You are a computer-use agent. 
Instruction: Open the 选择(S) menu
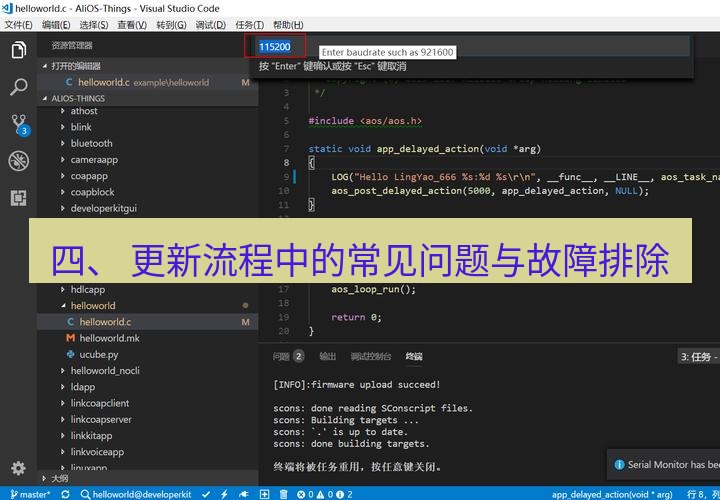click(x=94, y=25)
